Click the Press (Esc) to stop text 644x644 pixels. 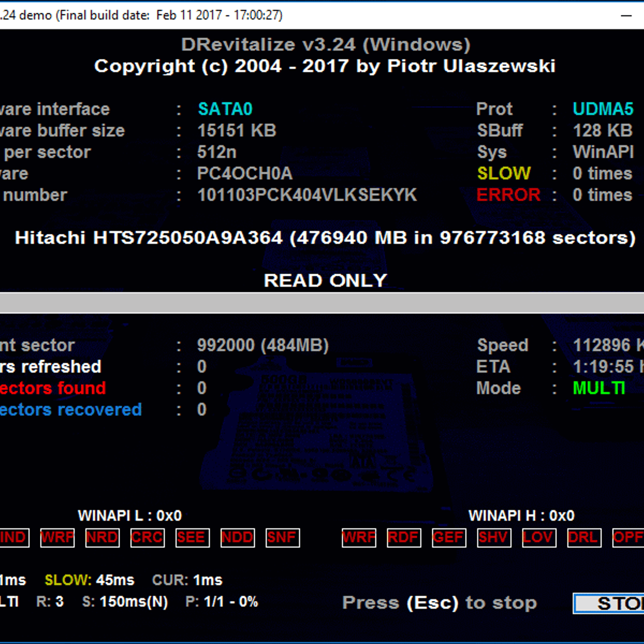coord(440,603)
